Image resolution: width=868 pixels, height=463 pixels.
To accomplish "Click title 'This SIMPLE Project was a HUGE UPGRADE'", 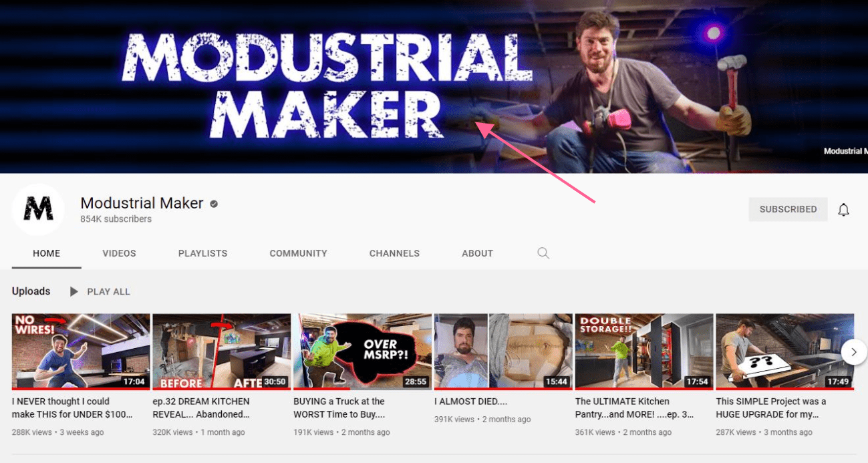I will coord(771,408).
